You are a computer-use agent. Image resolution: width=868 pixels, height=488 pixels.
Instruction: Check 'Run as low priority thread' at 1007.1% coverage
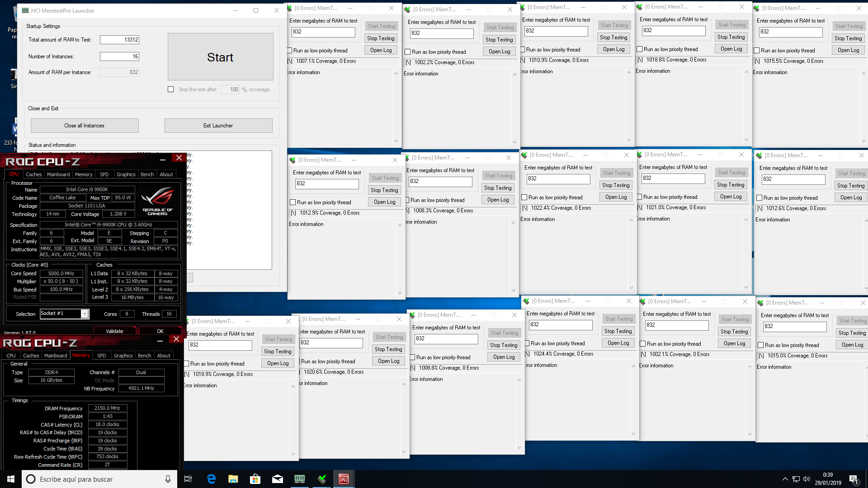click(x=290, y=51)
